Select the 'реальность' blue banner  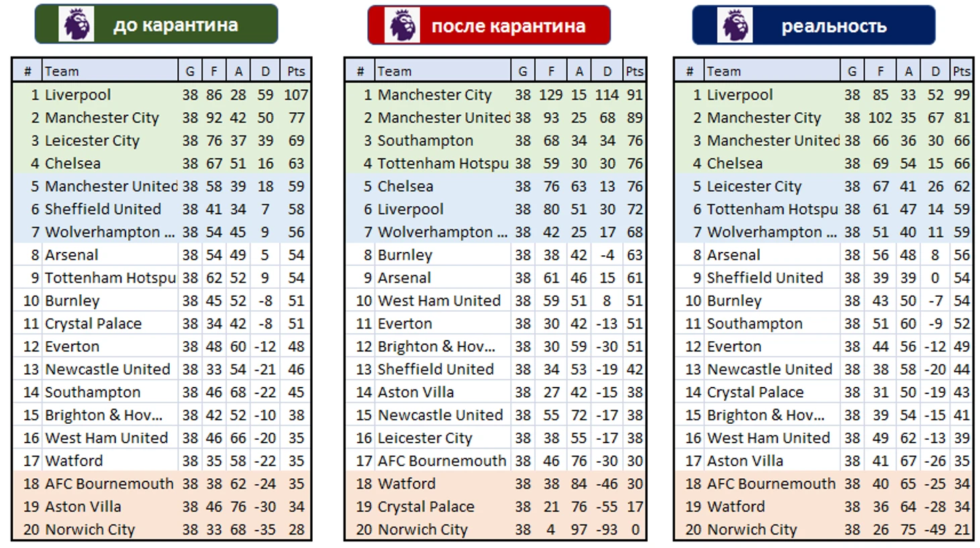coord(814,26)
